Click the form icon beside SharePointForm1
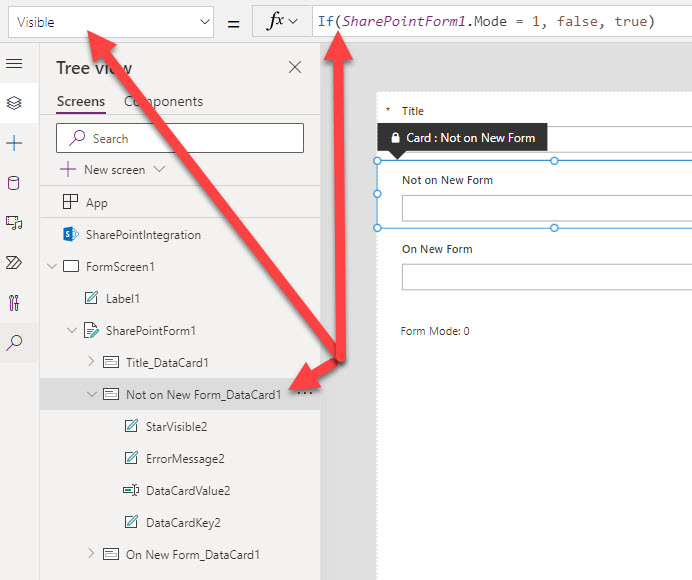 pos(91,330)
